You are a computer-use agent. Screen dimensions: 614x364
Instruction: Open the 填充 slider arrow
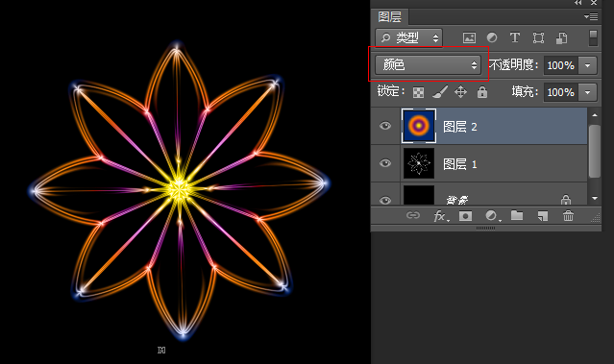pos(587,92)
